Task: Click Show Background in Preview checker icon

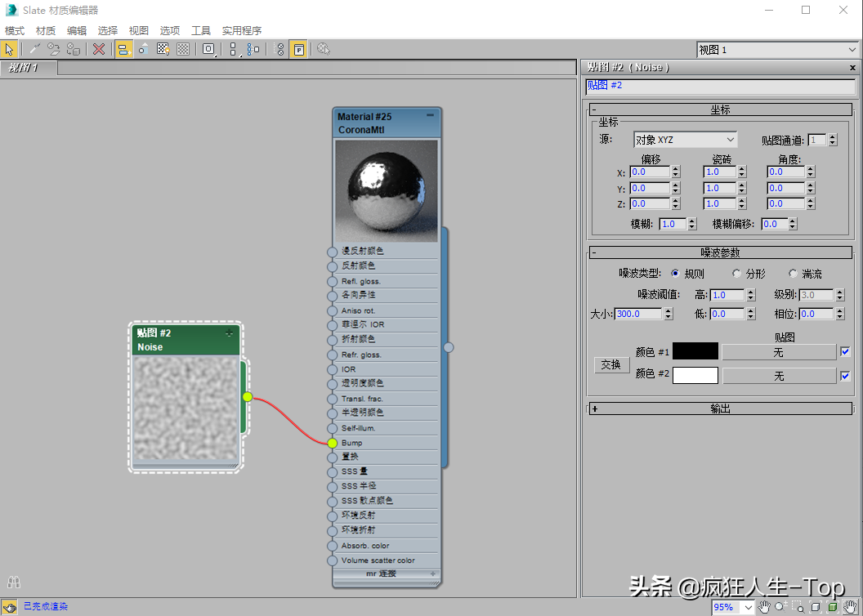Action: (x=183, y=49)
